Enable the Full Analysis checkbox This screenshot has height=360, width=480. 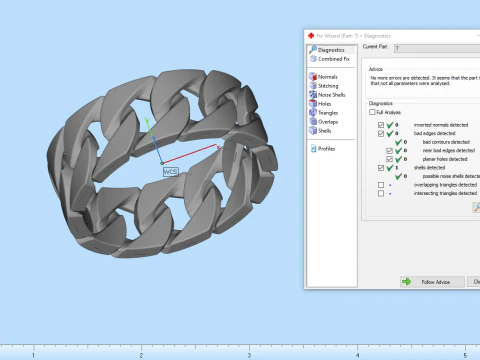click(x=372, y=112)
